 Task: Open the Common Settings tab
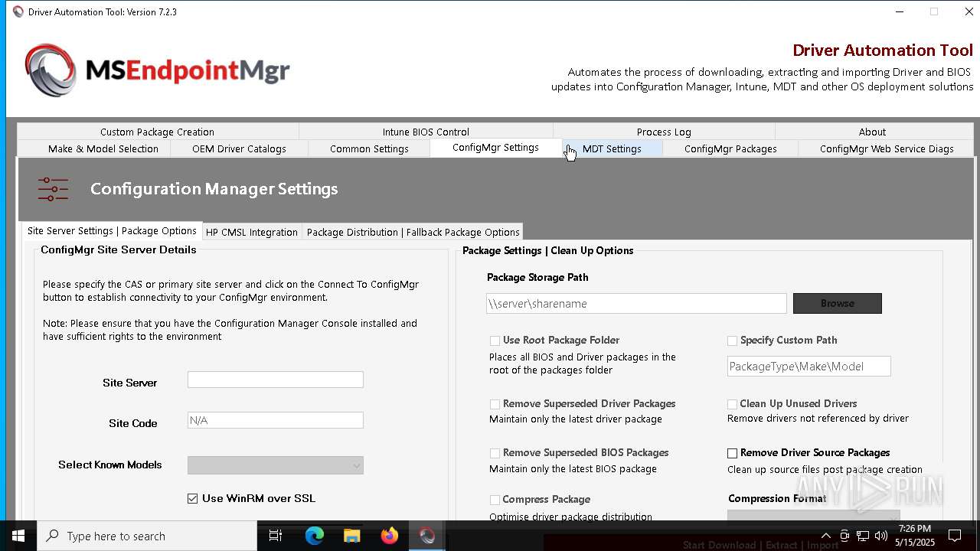point(369,148)
